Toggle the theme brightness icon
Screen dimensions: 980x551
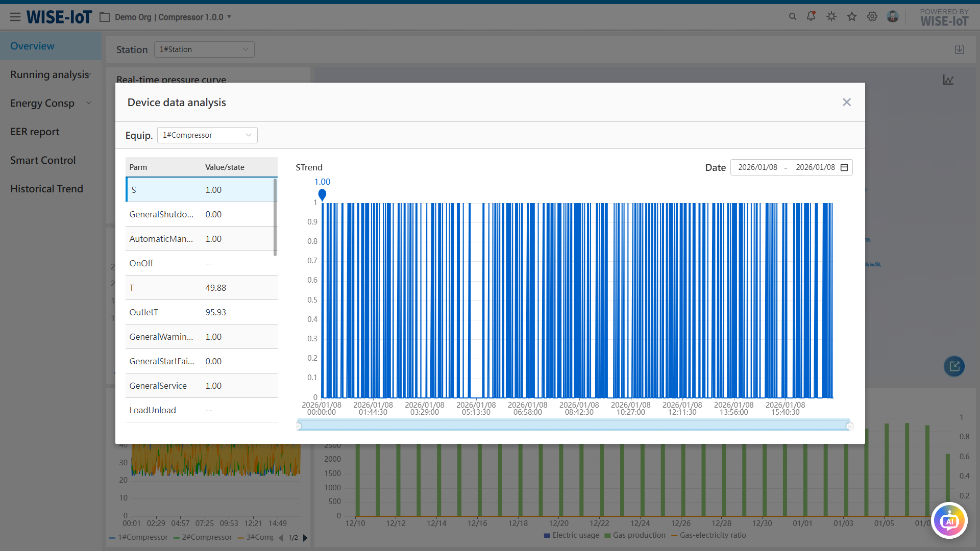(x=831, y=16)
